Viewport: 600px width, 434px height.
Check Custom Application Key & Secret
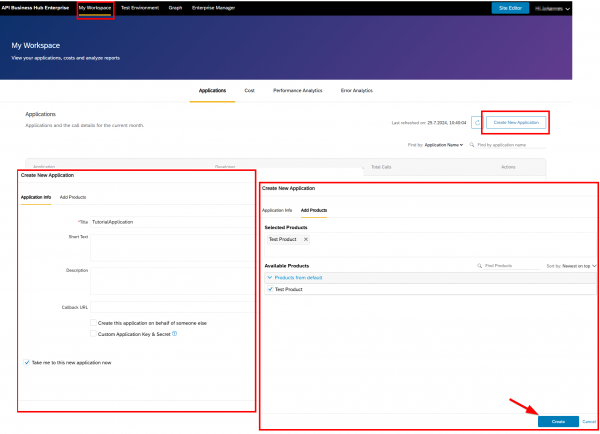93,334
